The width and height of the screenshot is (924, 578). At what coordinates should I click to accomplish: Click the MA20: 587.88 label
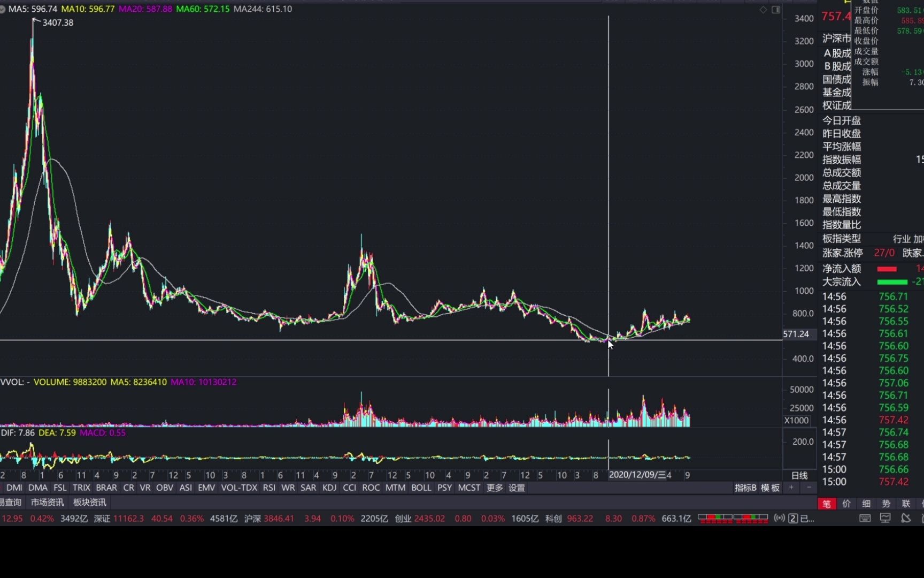[145, 9]
